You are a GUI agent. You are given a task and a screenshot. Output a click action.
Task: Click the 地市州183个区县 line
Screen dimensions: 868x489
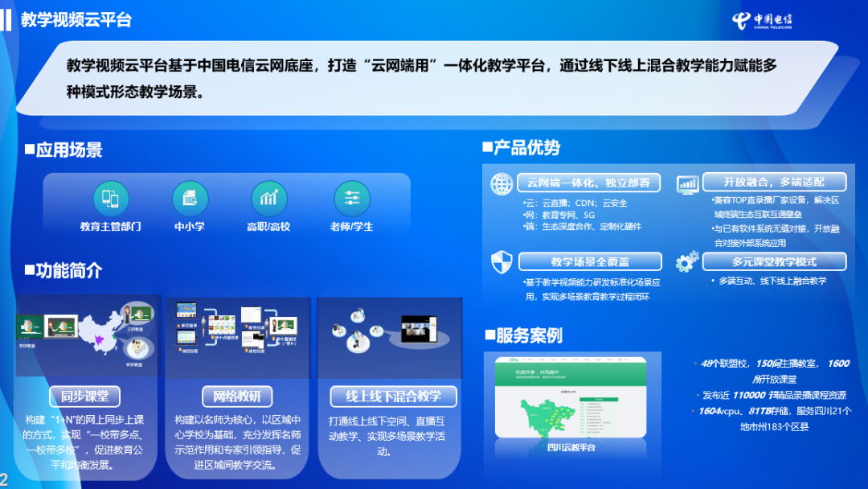(x=775, y=427)
